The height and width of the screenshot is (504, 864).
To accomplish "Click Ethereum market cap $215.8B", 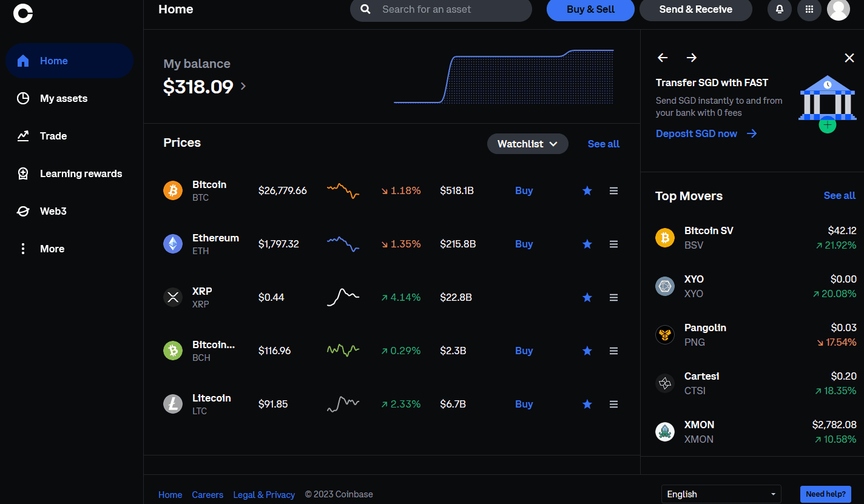I will pyautogui.click(x=458, y=244).
